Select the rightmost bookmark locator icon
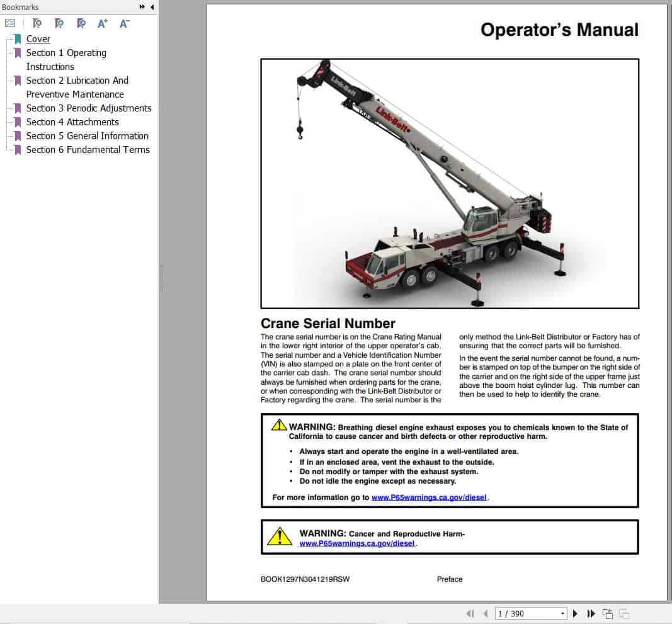The height and width of the screenshot is (624, 672). pyautogui.click(x=81, y=23)
